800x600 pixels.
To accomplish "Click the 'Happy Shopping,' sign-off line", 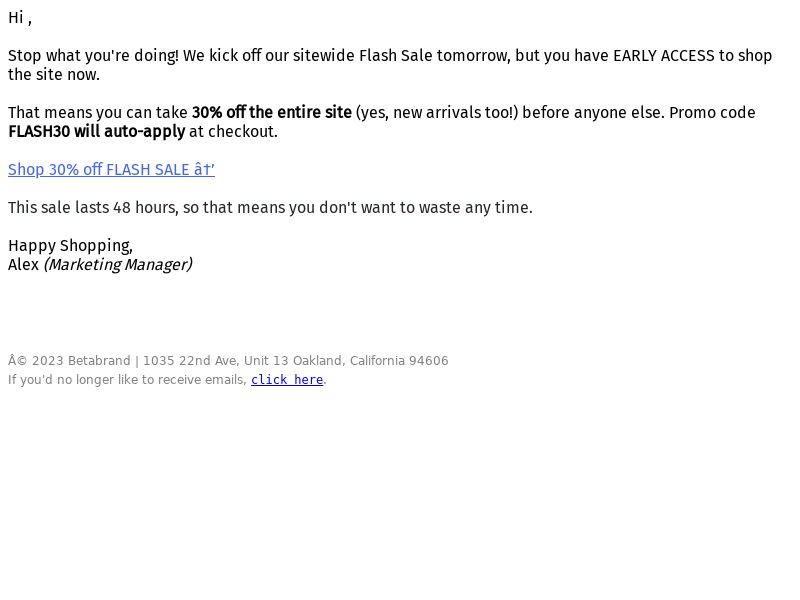I will (70, 246).
